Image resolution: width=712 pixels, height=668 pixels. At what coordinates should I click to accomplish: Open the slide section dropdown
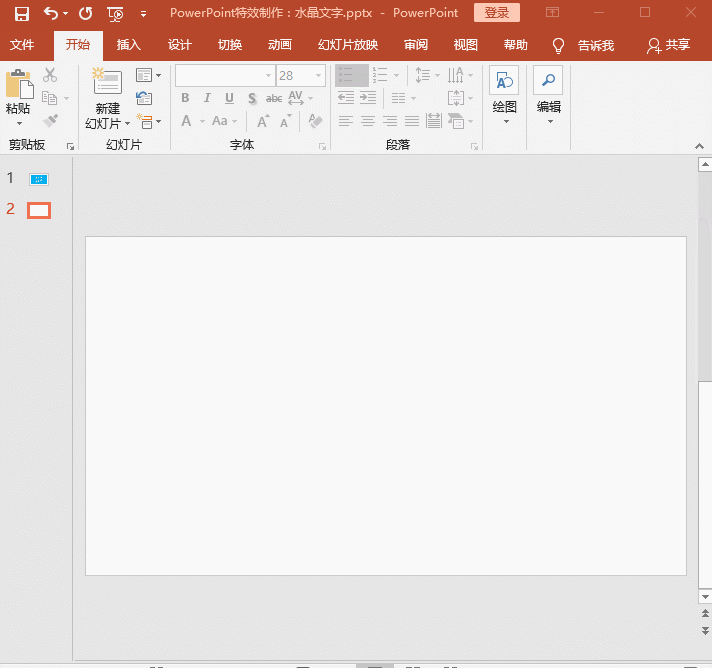pos(148,121)
